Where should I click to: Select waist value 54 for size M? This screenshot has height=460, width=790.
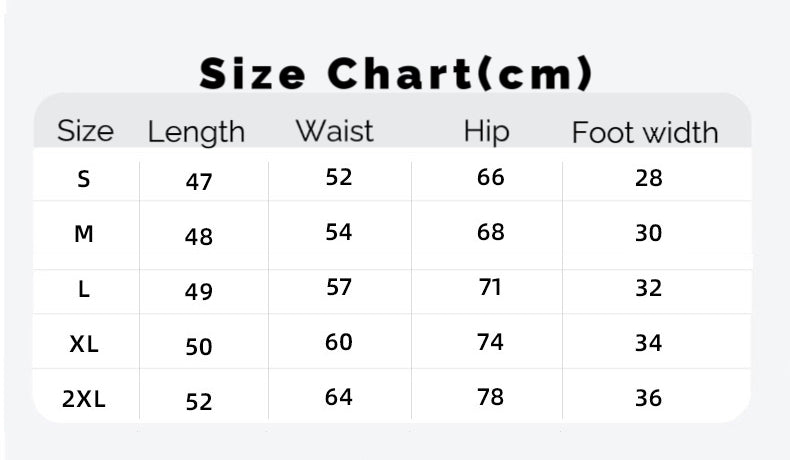(x=339, y=232)
